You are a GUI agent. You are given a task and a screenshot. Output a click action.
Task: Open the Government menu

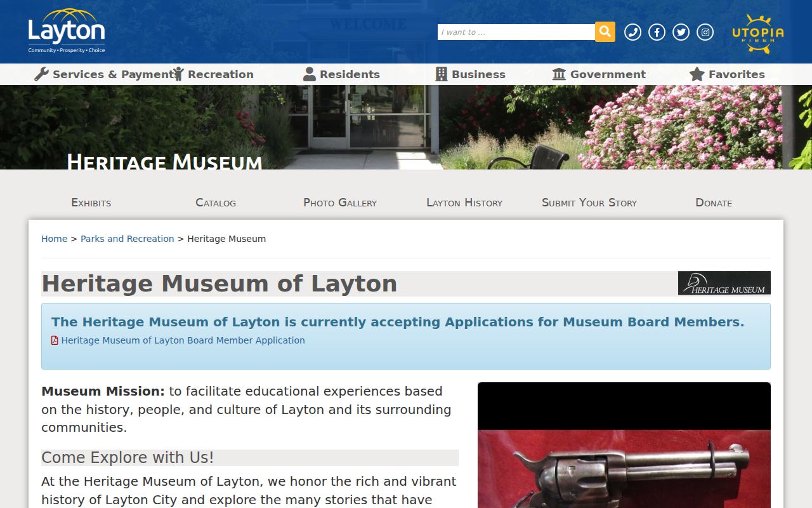[x=599, y=74]
